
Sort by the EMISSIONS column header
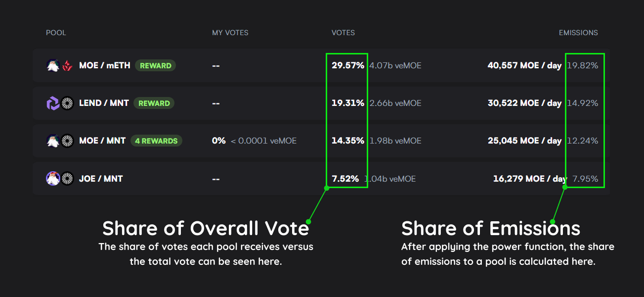pos(578,33)
